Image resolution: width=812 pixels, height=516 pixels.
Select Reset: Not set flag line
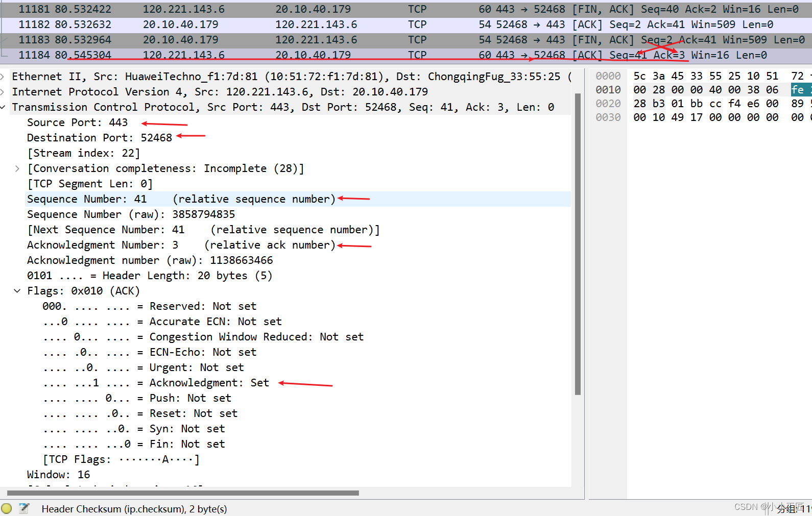tap(140, 413)
